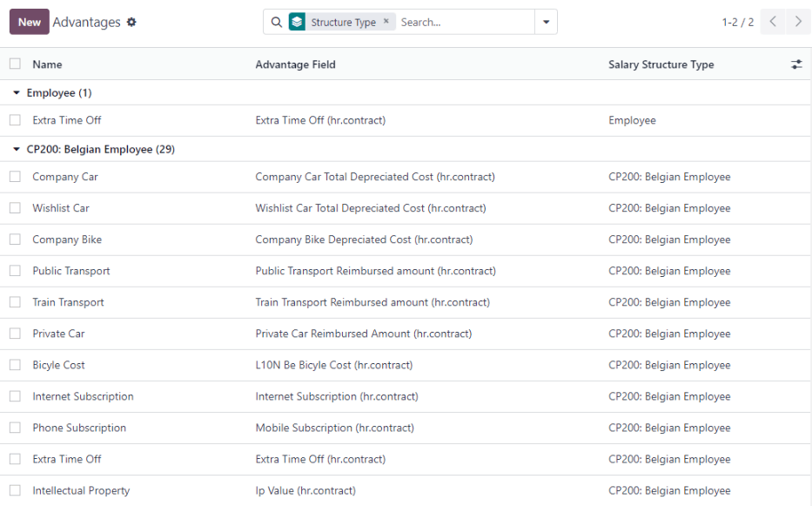Open the Public Transport record

point(71,271)
